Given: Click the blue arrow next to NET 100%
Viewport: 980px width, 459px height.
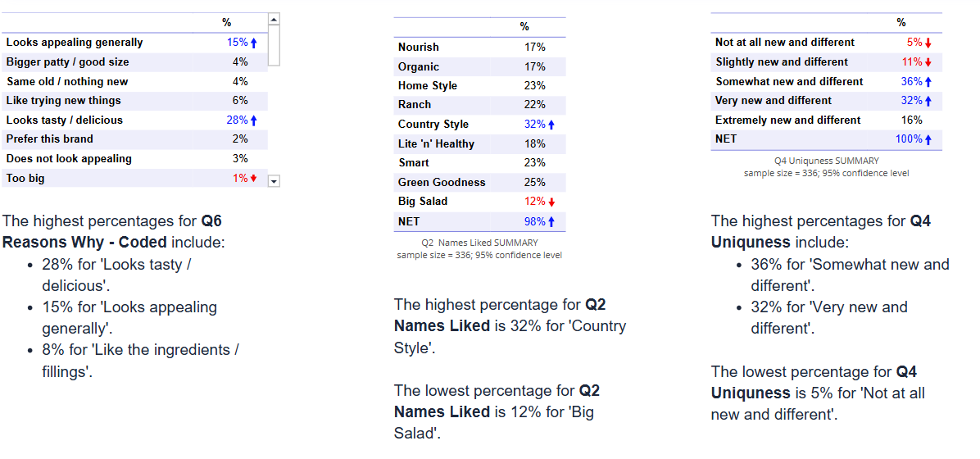Looking at the screenshot, I should pos(928,140).
